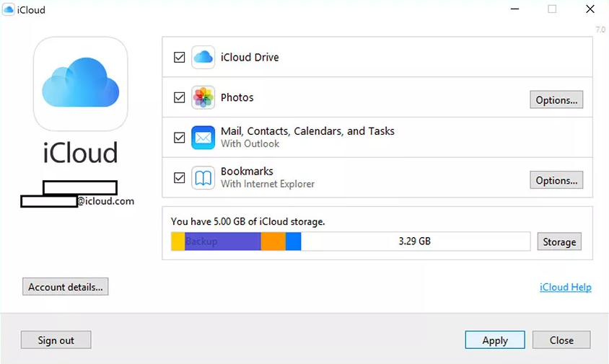Open the iCloud Help link

click(566, 287)
